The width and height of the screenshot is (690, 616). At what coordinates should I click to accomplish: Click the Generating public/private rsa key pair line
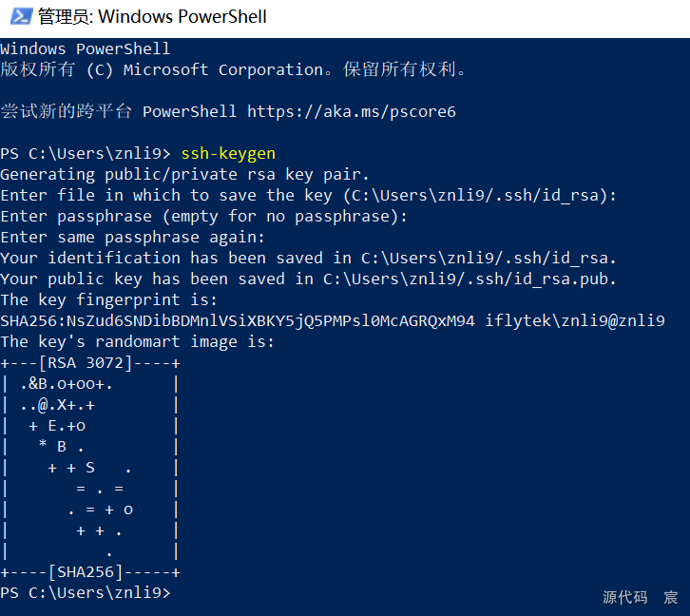(184, 174)
